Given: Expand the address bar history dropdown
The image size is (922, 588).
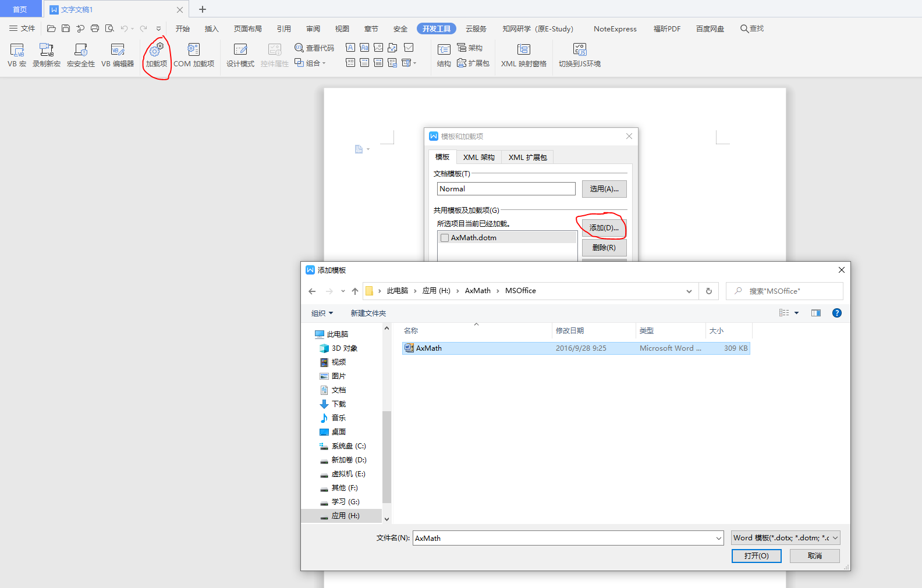Looking at the screenshot, I should 689,291.
